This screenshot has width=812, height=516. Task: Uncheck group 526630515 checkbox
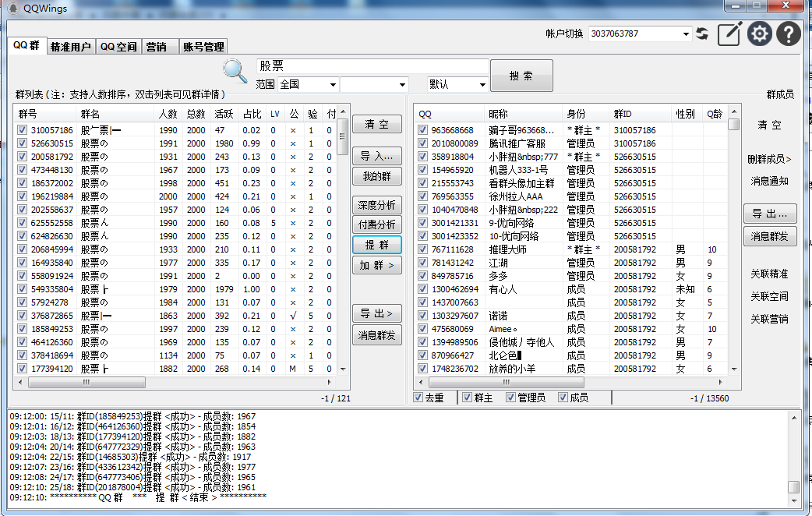click(22, 143)
